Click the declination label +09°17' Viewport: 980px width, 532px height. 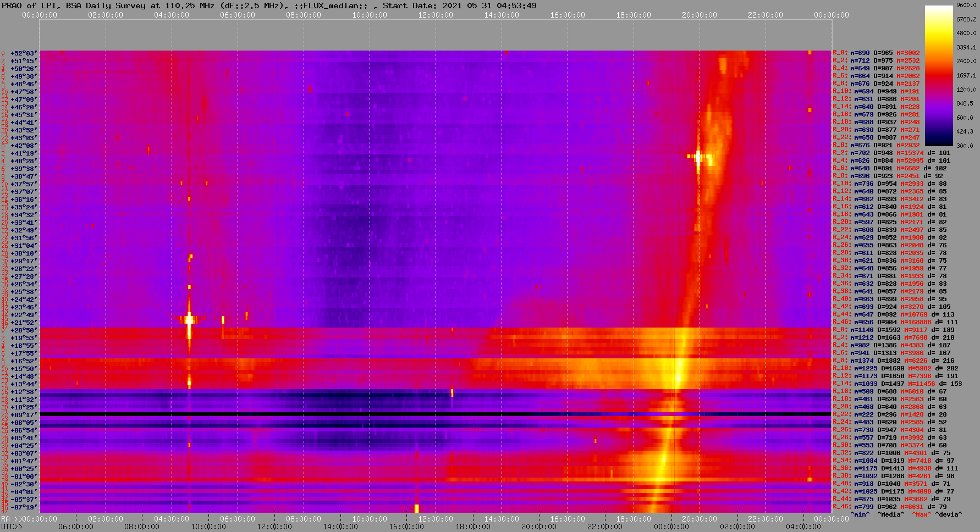point(24,415)
